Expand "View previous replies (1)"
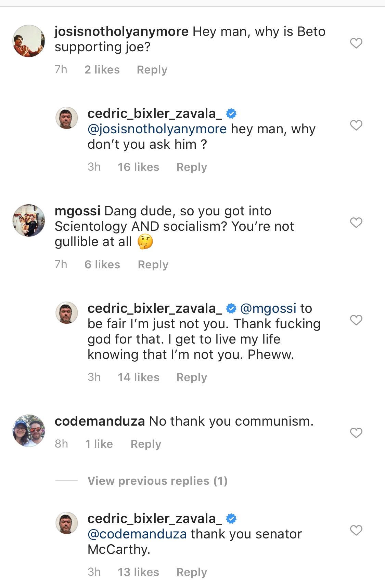 (157, 481)
